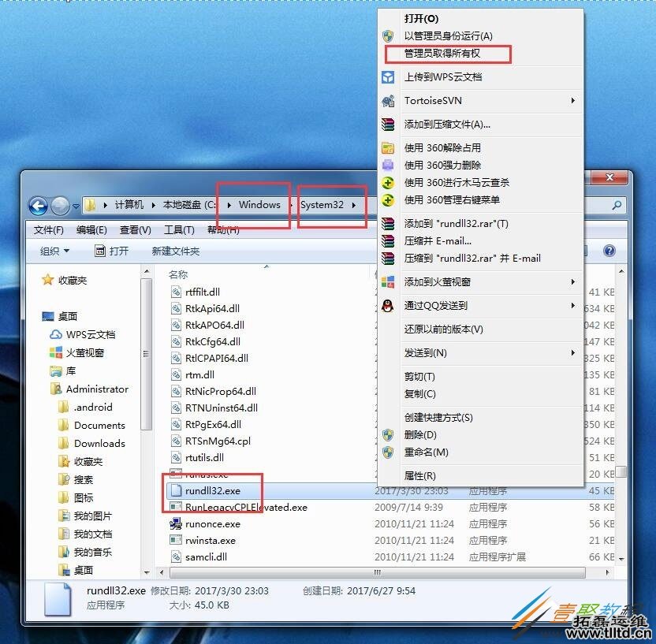Click the UAC shield icon next to 删除(D)
Screen dimensions: 656x644
tap(388, 434)
